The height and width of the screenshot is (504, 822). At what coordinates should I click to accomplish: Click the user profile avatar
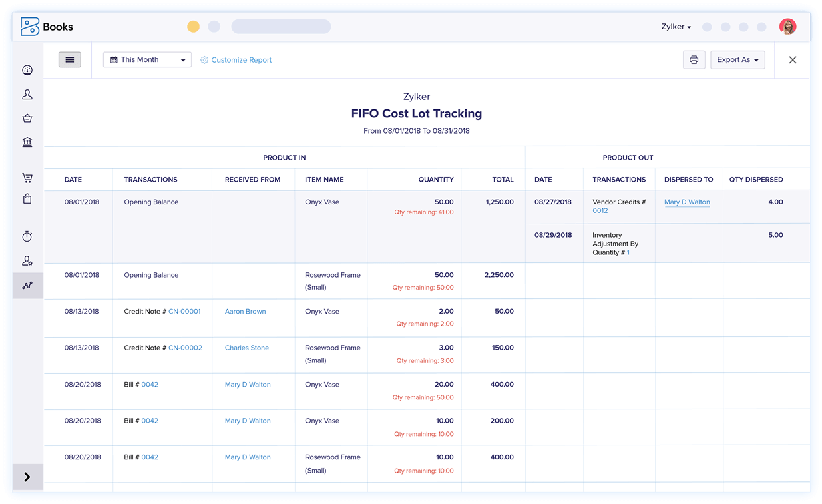click(x=787, y=27)
